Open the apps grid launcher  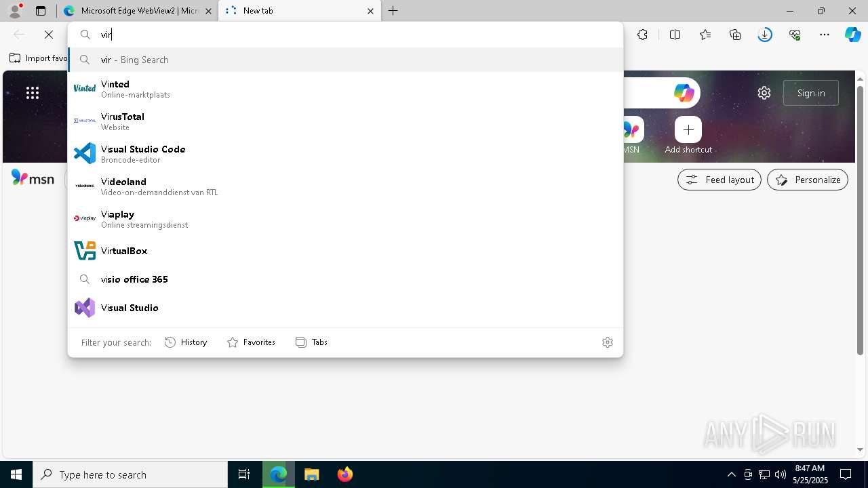tap(33, 93)
